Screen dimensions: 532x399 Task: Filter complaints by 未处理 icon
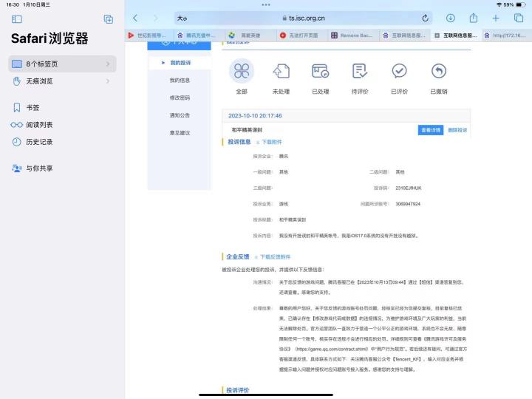coord(282,71)
